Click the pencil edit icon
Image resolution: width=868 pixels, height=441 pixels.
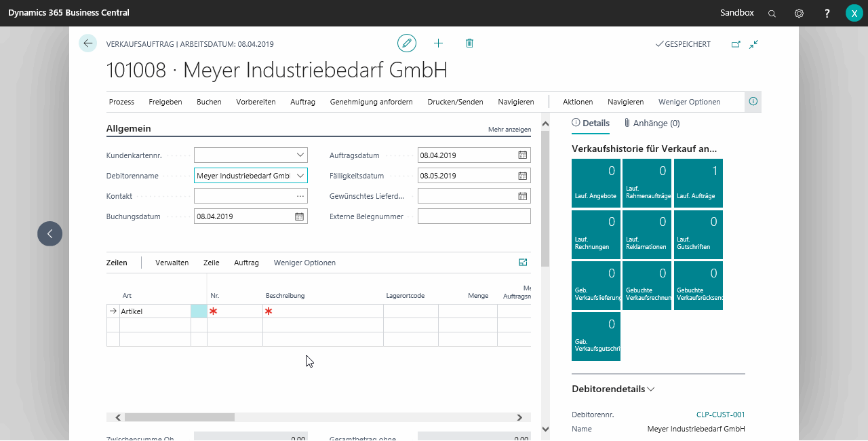[x=406, y=43]
